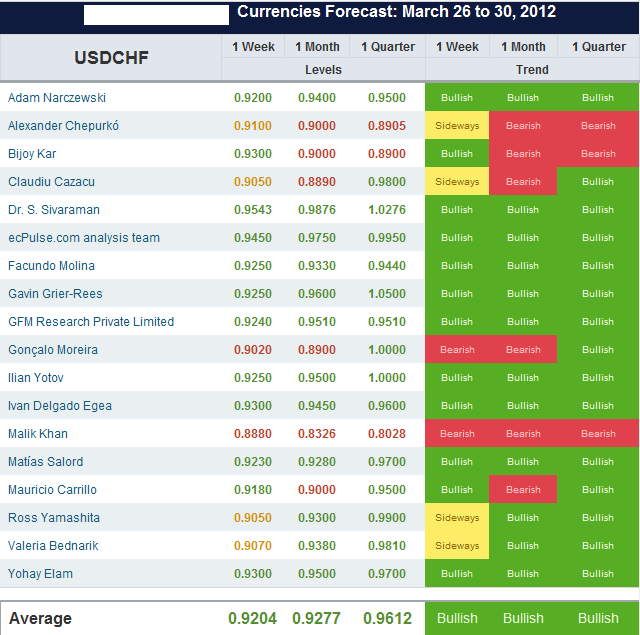Click the Currencies Forecast title text
The image size is (640, 635).
[396, 11]
